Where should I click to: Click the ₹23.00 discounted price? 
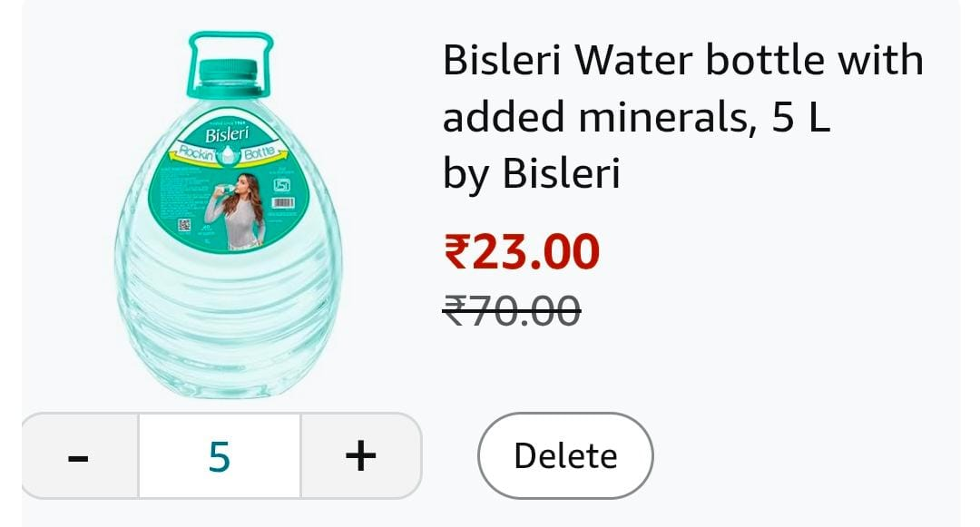click(x=522, y=251)
